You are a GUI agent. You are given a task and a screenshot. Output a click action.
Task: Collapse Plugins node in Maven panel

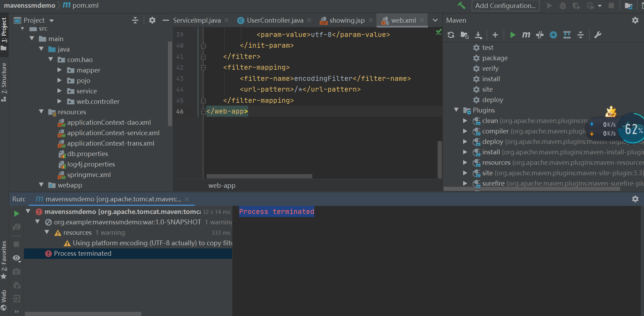coord(456,110)
